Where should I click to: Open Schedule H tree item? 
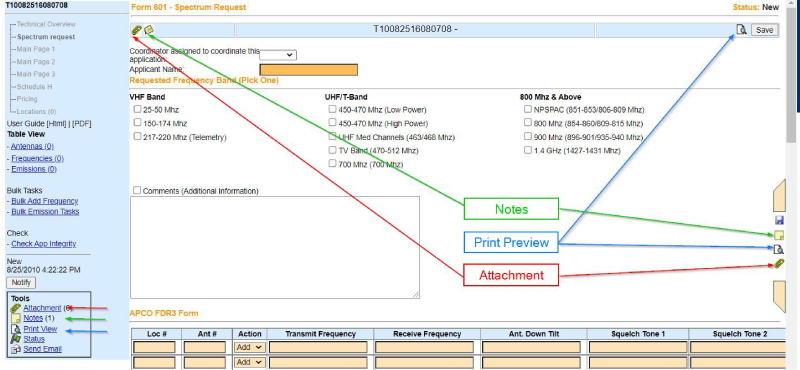[34, 87]
